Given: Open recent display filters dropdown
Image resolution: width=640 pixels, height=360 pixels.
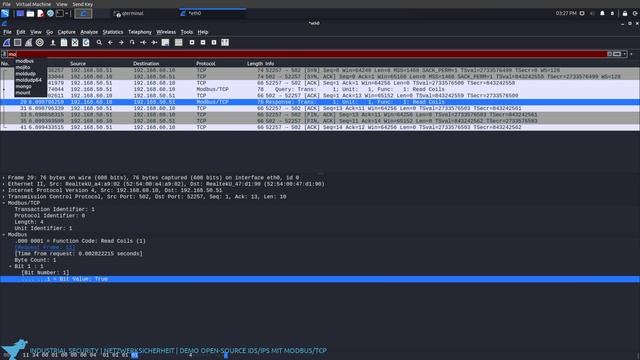Looking at the screenshot, I should [x=624, y=54].
